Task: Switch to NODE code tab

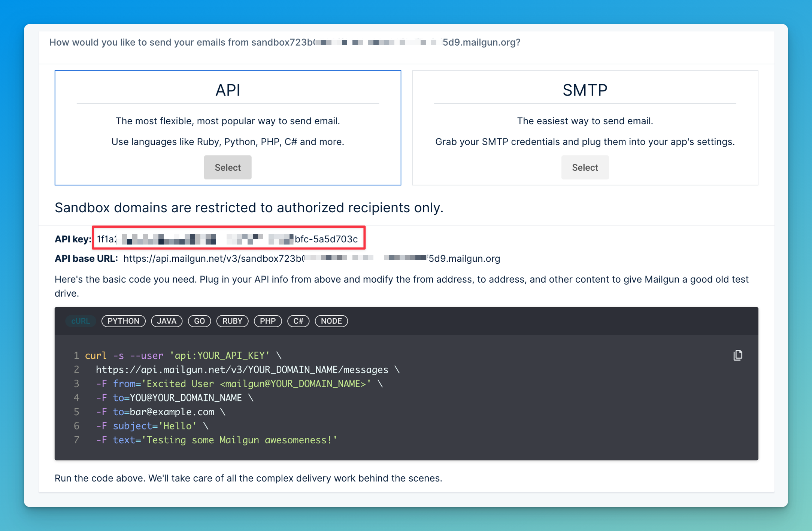Action: tap(332, 321)
